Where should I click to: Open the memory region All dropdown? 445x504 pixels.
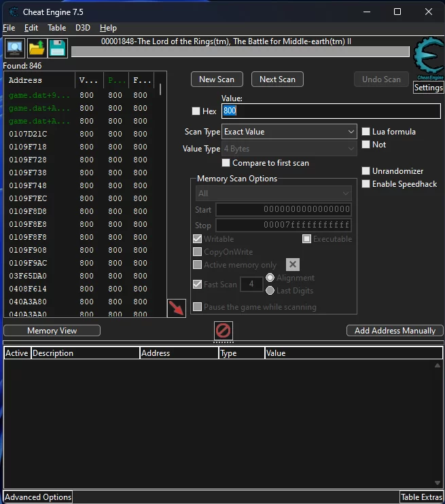(273, 194)
